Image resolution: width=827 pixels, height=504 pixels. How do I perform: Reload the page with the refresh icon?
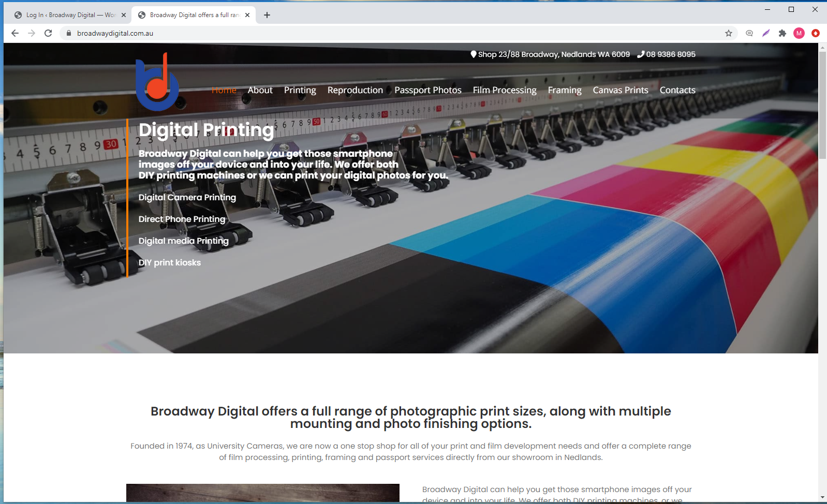click(x=48, y=33)
